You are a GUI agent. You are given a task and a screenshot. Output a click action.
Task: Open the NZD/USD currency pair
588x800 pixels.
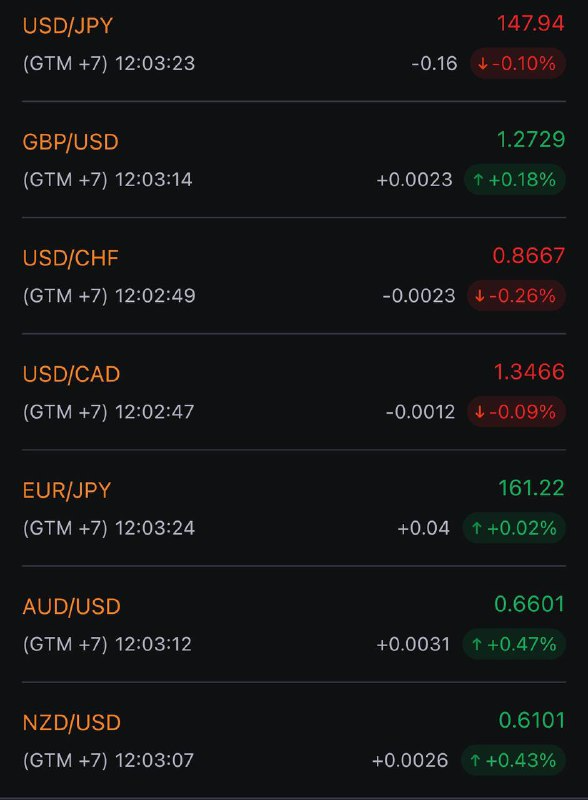294,741
